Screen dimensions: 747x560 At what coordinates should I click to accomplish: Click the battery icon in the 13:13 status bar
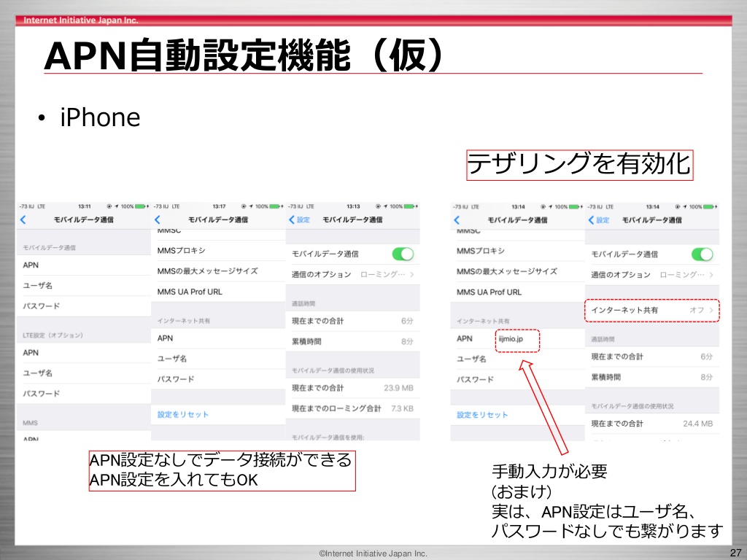coord(409,206)
